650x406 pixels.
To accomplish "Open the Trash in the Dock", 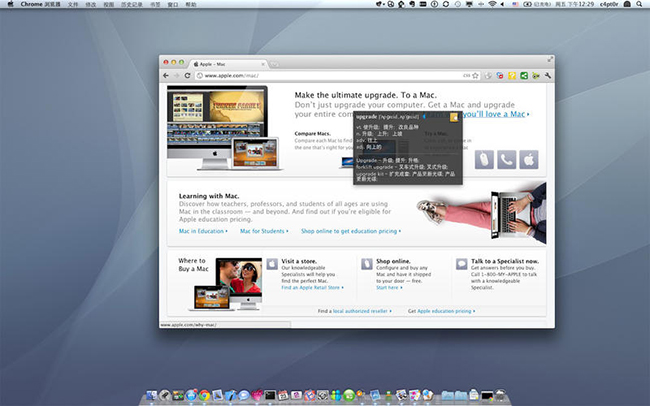I will 500,395.
